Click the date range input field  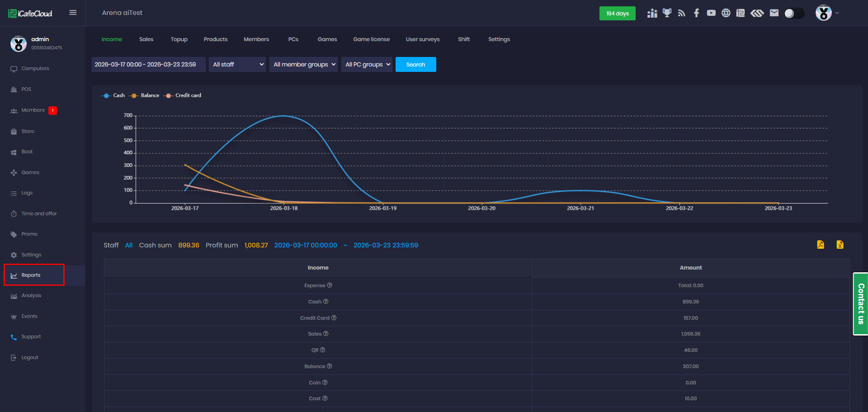point(148,64)
